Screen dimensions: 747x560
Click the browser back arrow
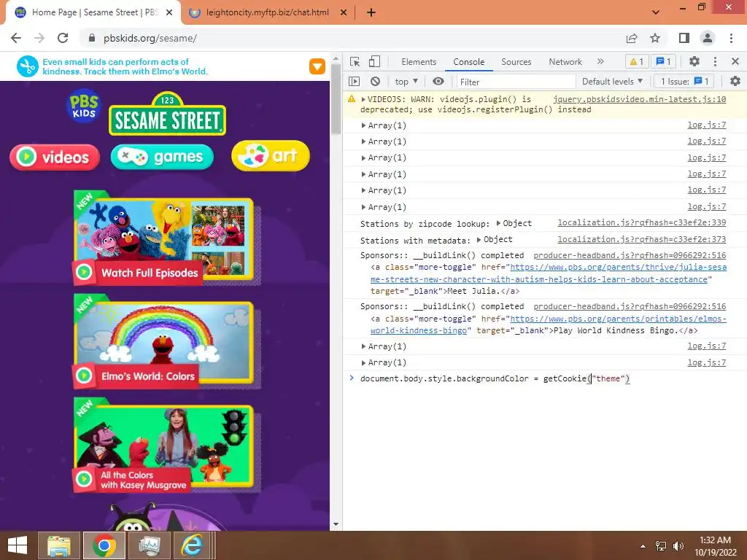point(16,38)
